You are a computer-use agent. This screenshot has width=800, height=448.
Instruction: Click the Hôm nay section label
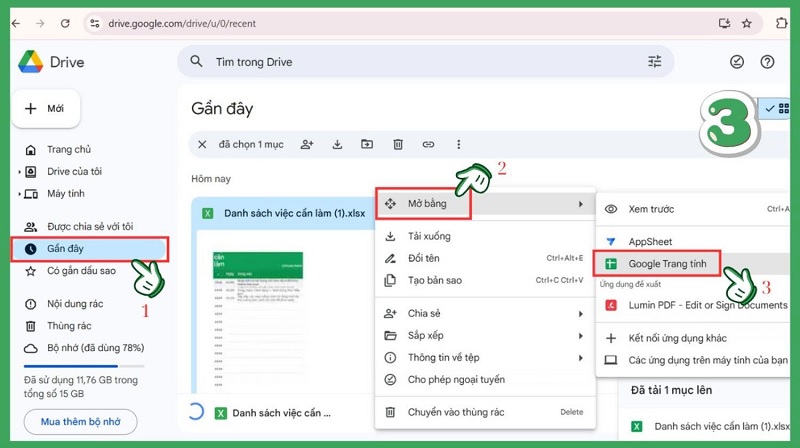click(211, 179)
